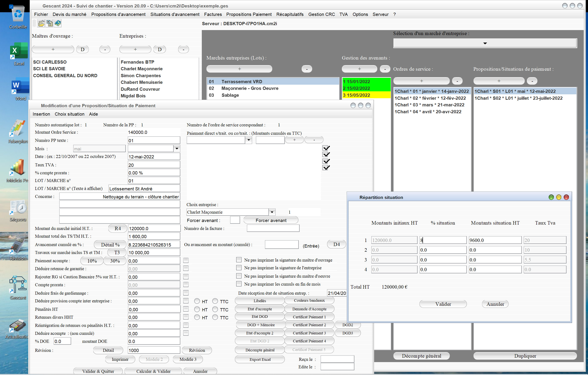Select HT radio on the Retenues divers HHT row

point(197,317)
